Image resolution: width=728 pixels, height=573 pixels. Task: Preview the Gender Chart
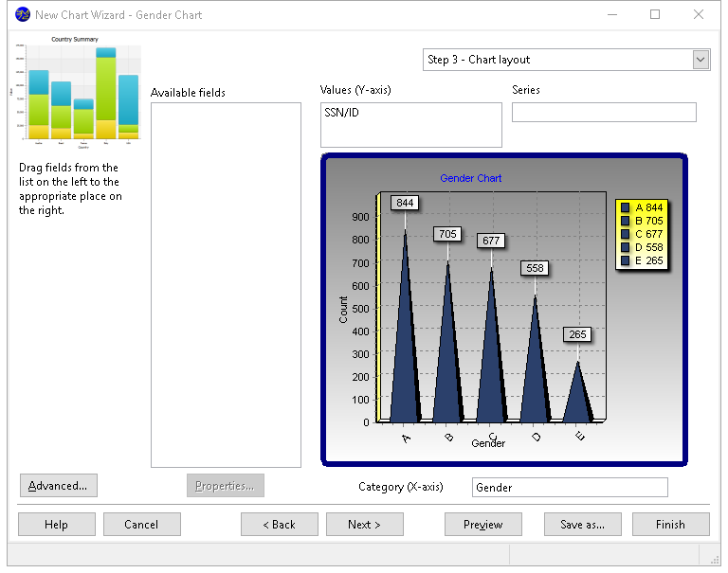[x=483, y=525]
